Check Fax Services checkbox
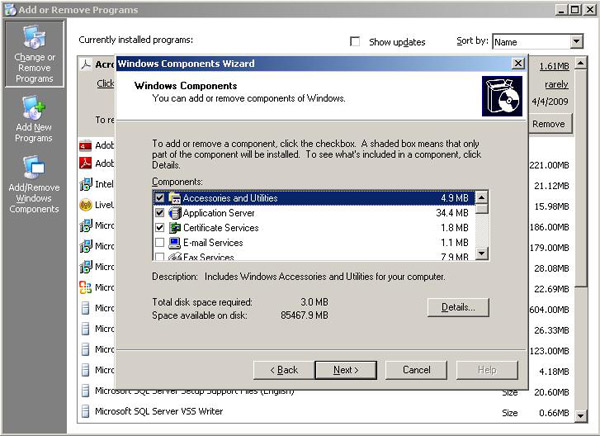The width and height of the screenshot is (600, 436). pos(160,256)
